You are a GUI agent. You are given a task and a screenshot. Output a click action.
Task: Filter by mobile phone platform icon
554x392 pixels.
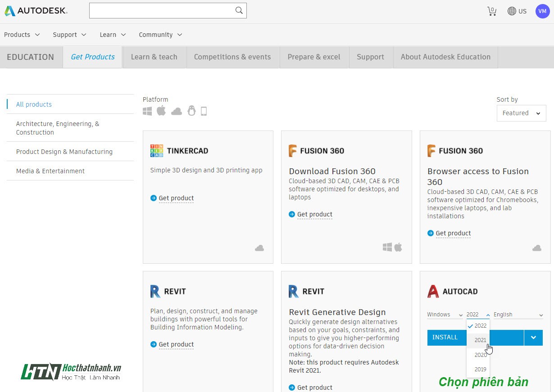pyautogui.click(x=204, y=111)
